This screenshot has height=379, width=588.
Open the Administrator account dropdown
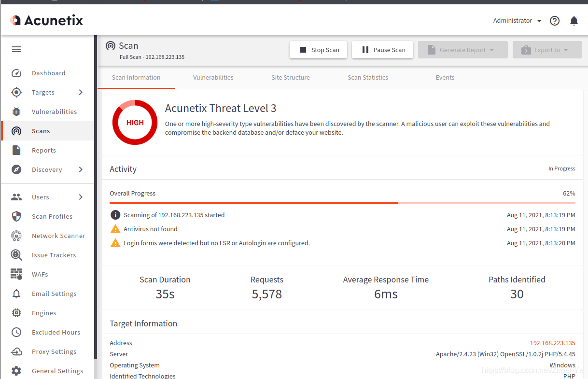pyautogui.click(x=517, y=21)
